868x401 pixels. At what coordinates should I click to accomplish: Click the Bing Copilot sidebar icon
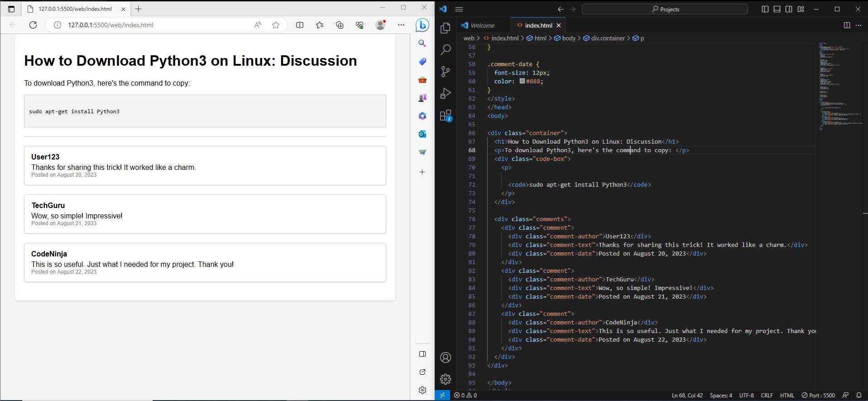coord(422,25)
